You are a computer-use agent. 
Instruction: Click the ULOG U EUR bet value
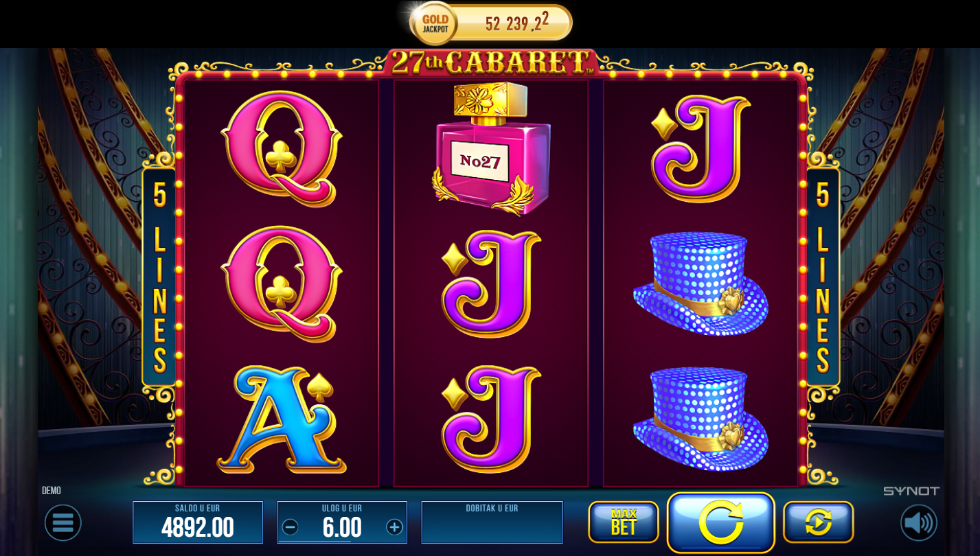pos(342,528)
